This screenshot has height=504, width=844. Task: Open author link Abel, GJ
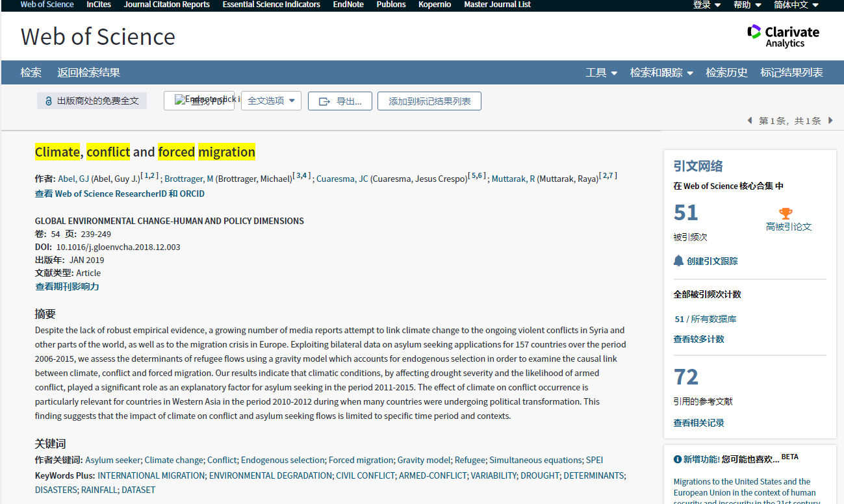coord(73,179)
